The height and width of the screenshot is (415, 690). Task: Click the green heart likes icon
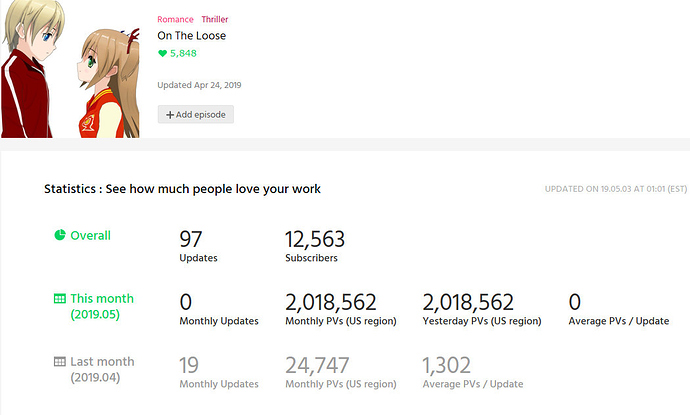[x=162, y=53]
